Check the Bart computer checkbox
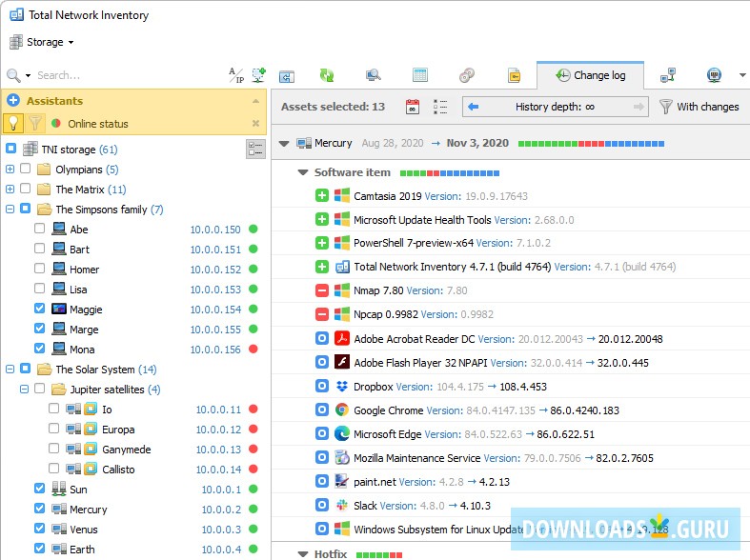Screen dimensions: 750x560 39,250
